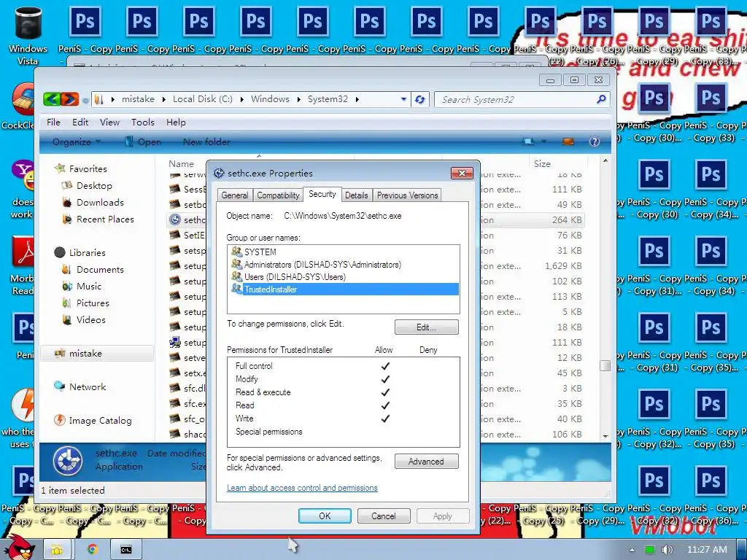
Task: Click OK in sethc.exe Properties
Action: click(x=325, y=516)
